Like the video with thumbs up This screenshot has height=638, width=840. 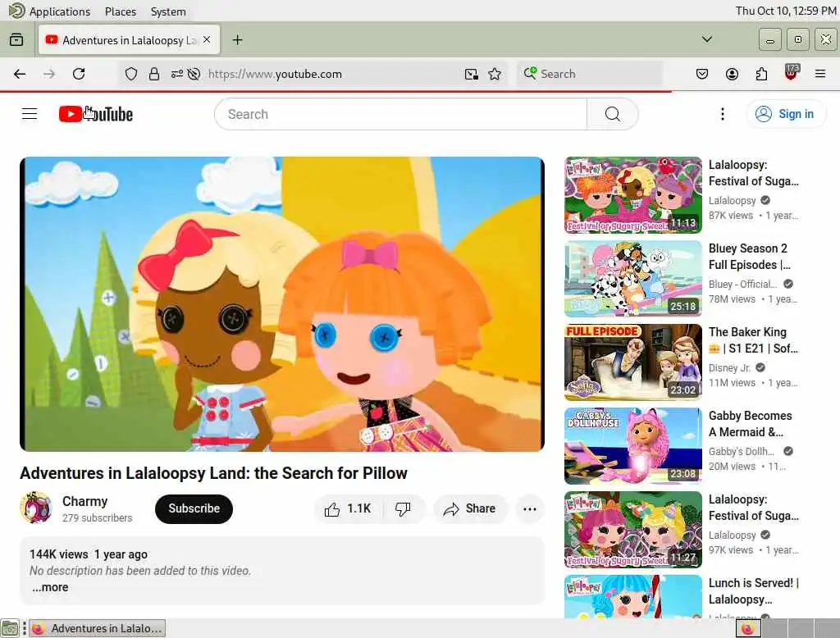(x=332, y=509)
